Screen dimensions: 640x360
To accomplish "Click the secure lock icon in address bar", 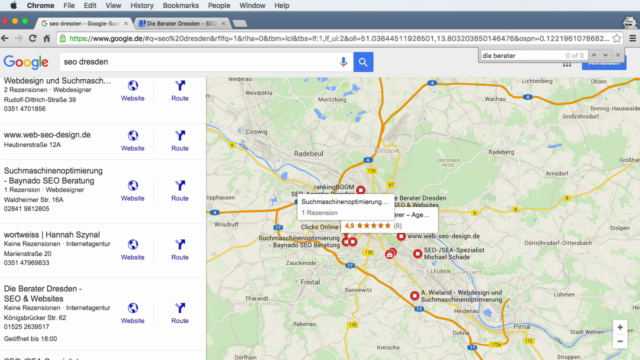I will (x=62, y=38).
